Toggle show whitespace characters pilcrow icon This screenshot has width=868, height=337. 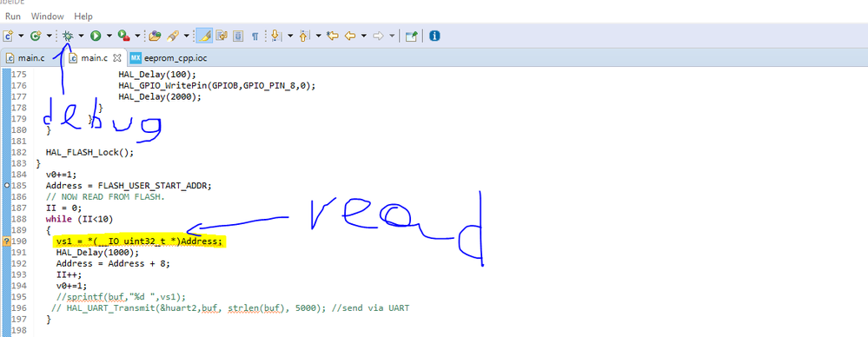(255, 36)
